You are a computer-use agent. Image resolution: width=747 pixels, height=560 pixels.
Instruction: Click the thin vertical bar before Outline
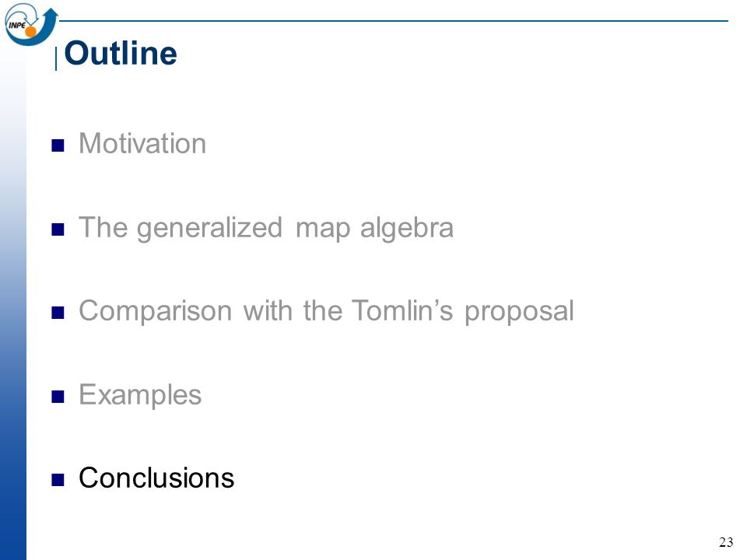pos(56,58)
